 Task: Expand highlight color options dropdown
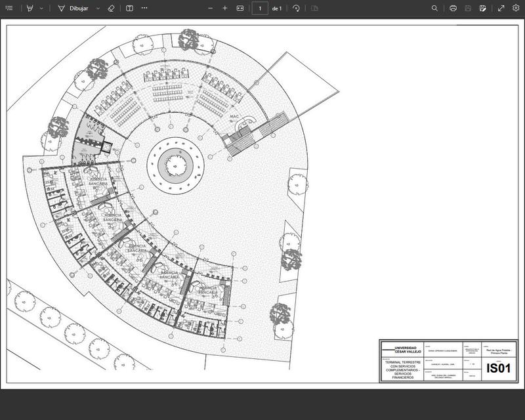click(x=41, y=8)
